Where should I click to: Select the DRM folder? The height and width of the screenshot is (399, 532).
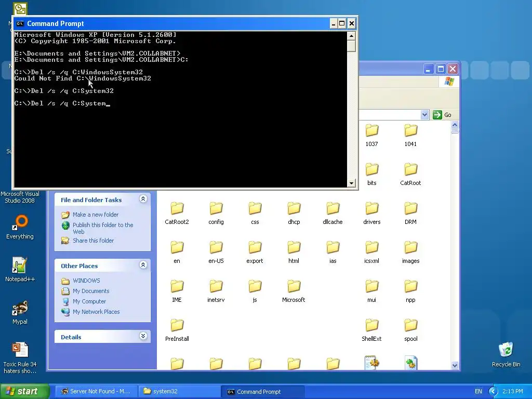(410, 214)
